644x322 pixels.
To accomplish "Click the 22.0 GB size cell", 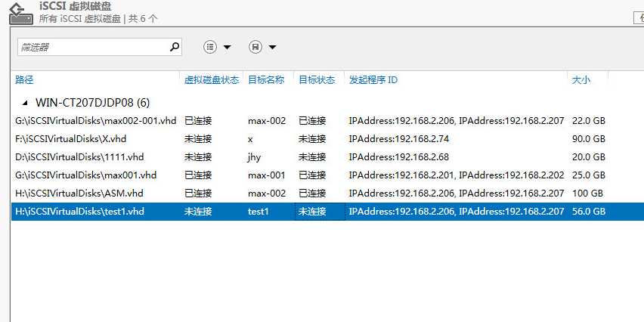I will pos(589,121).
